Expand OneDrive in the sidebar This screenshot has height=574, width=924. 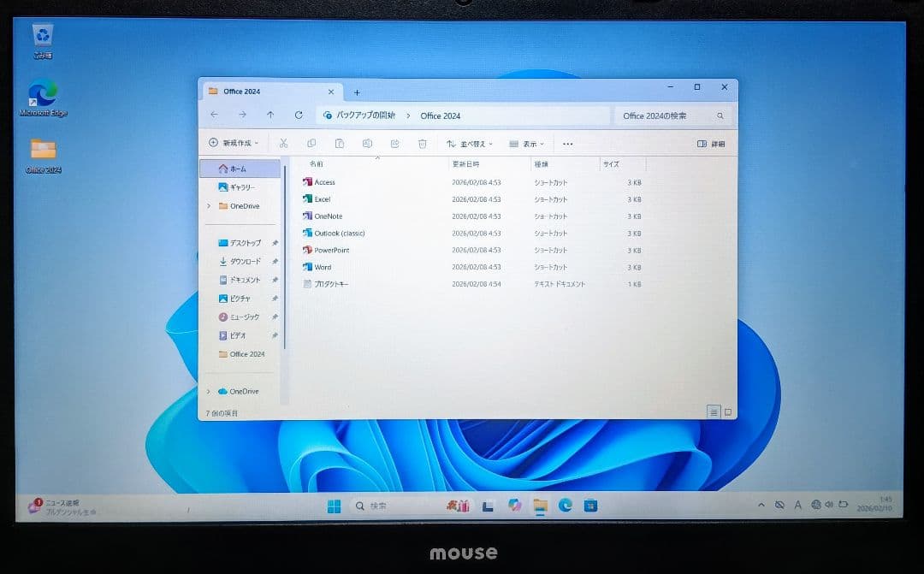(x=209, y=205)
